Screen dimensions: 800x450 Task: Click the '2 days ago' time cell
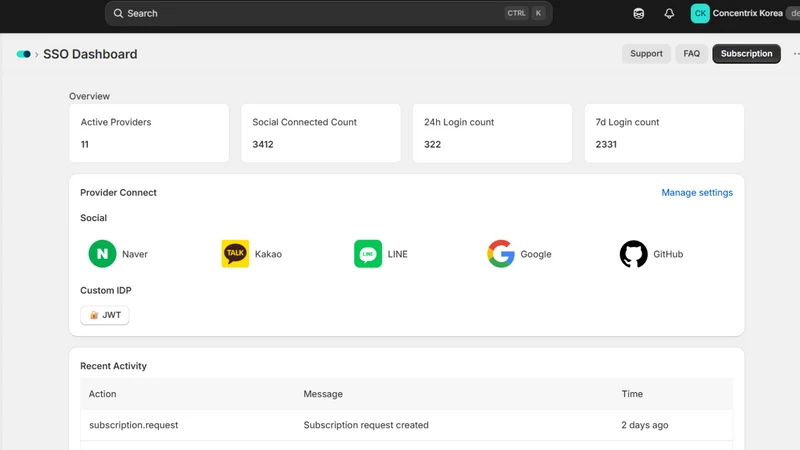pyautogui.click(x=644, y=425)
